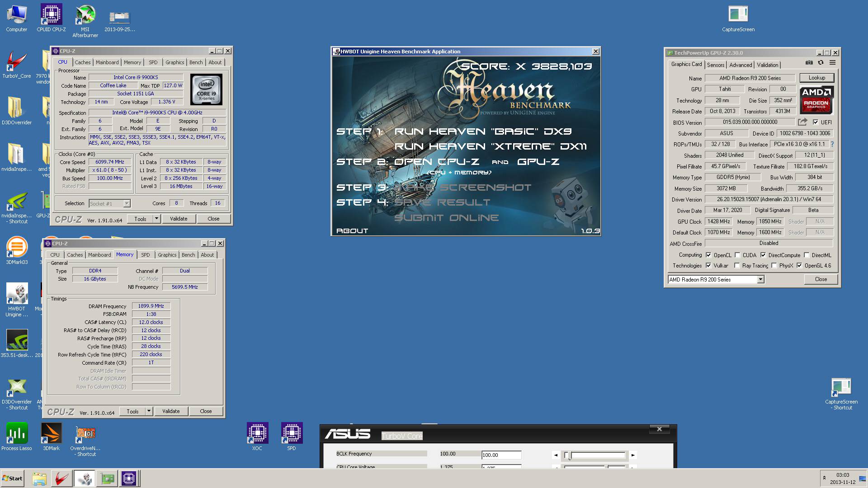Click Validate in top CPU-Z window
This screenshot has height=488, width=868.
click(x=179, y=219)
